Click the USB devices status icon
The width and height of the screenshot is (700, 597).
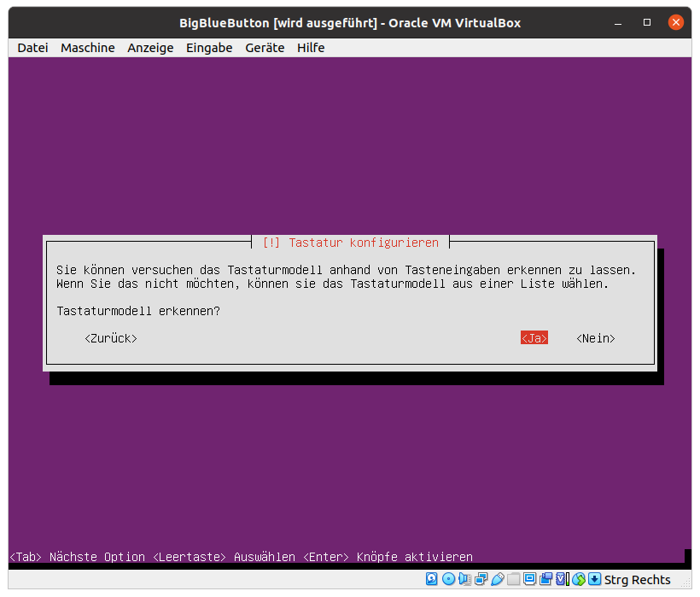coord(498,579)
